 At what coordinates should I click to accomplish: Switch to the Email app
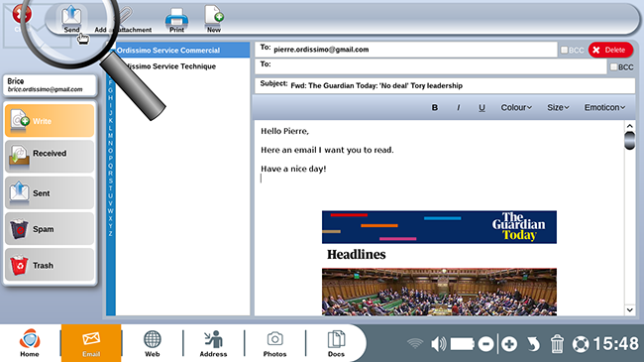click(91, 343)
